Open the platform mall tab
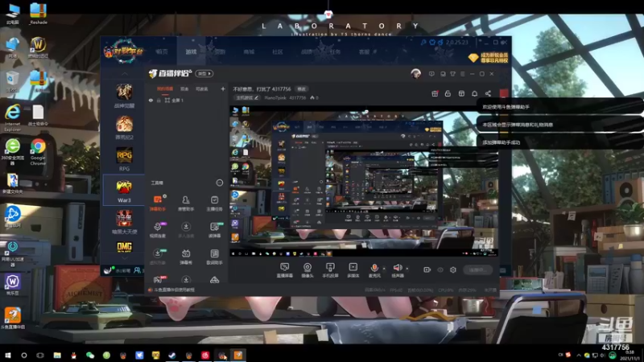 click(249, 51)
